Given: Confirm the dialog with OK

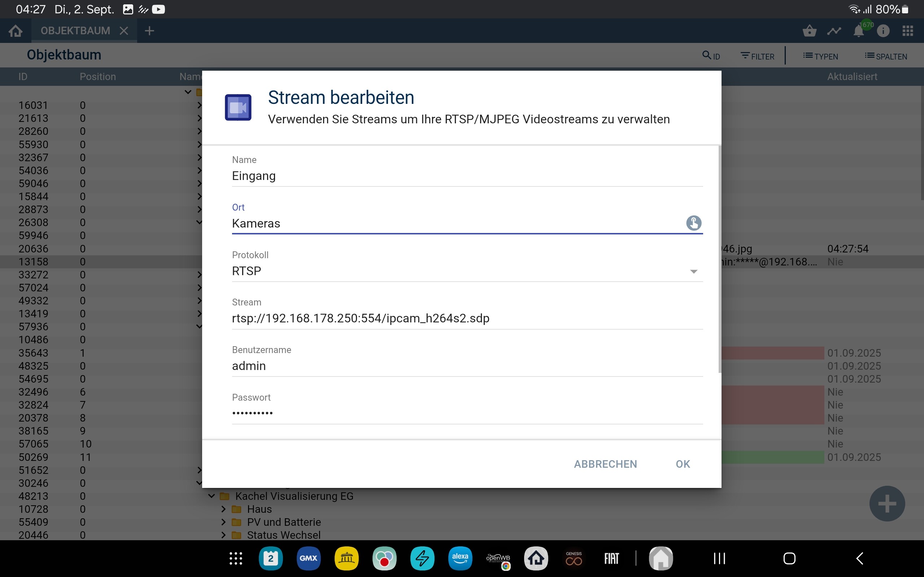Looking at the screenshot, I should (683, 464).
